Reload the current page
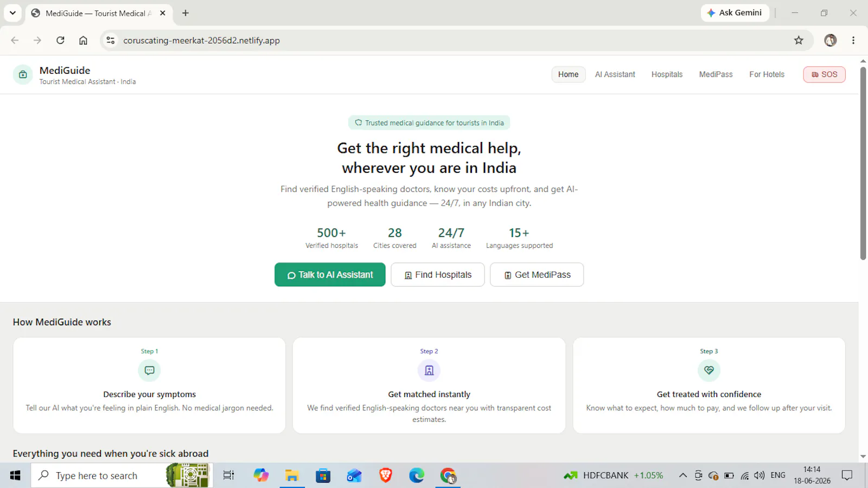Image resolution: width=868 pixels, height=488 pixels. [x=60, y=40]
